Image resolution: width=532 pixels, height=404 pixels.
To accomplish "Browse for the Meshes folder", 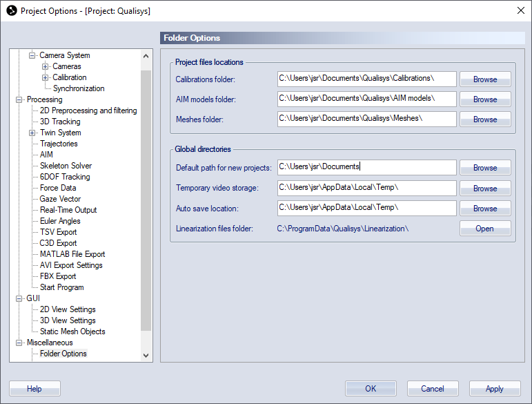I will pyautogui.click(x=485, y=119).
